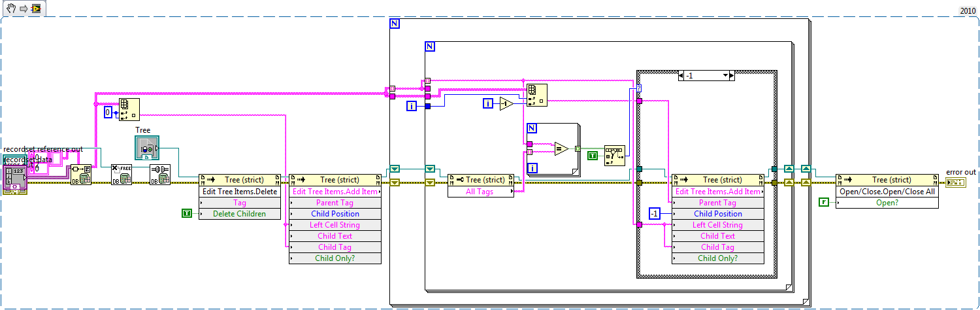Click the error out label
Viewport: 980px width, 310px height.
[x=961, y=172]
